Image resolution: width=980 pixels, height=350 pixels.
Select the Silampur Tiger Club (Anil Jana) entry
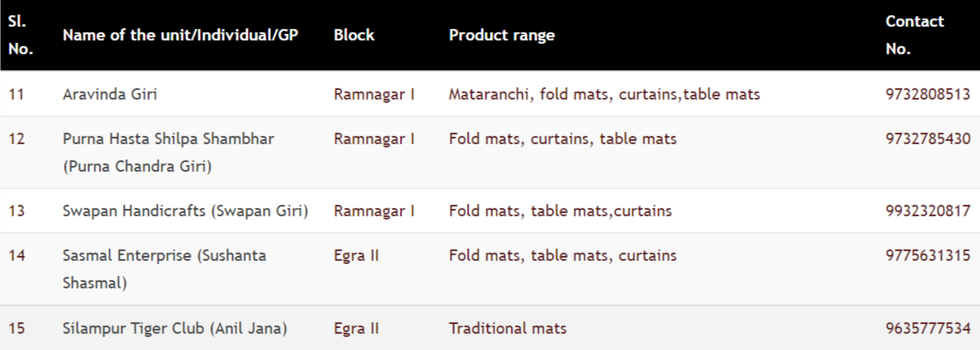[x=176, y=328]
